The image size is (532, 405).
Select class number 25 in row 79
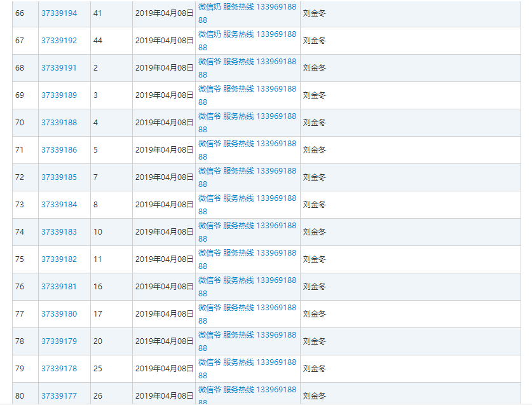tap(98, 368)
